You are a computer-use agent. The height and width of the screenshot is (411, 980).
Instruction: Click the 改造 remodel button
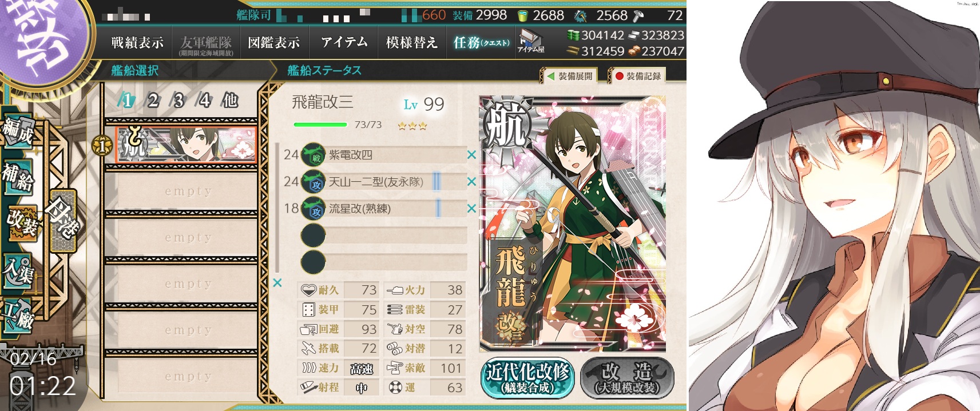coord(627,378)
